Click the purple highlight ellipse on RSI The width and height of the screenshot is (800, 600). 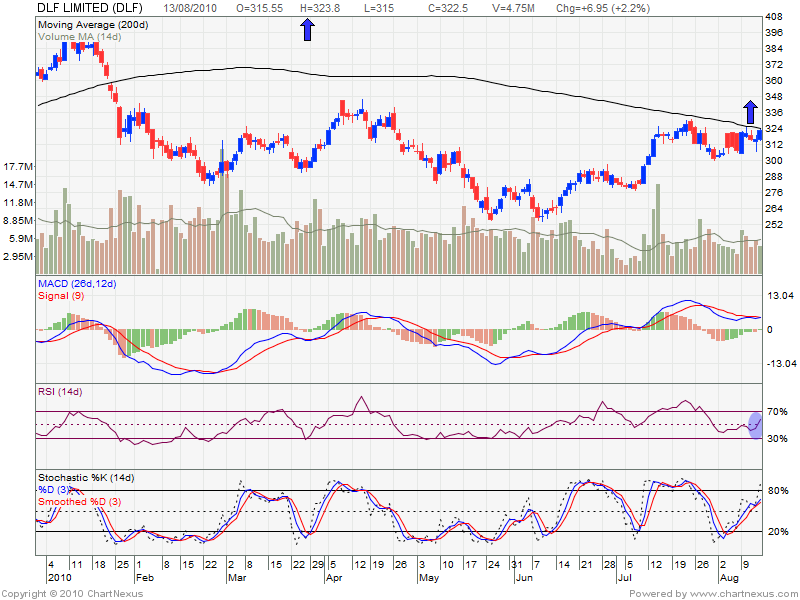[x=755, y=425]
